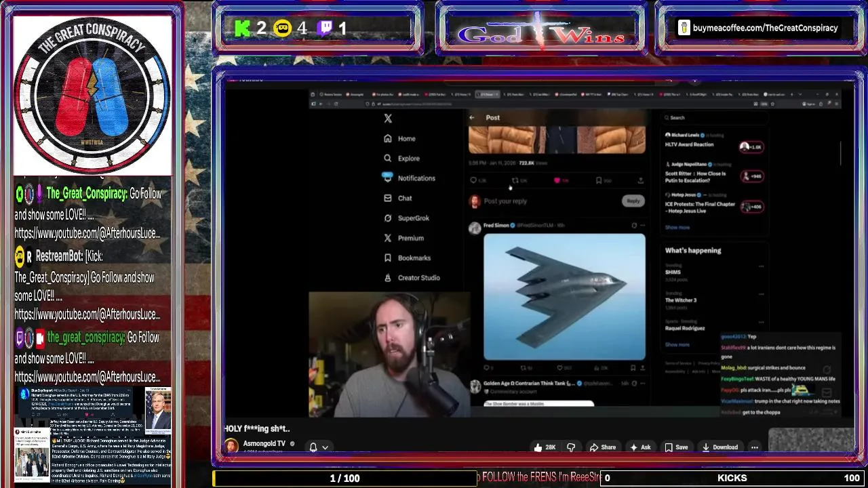Click the grey Reply button
This screenshot has width=868, height=488.
633,201
